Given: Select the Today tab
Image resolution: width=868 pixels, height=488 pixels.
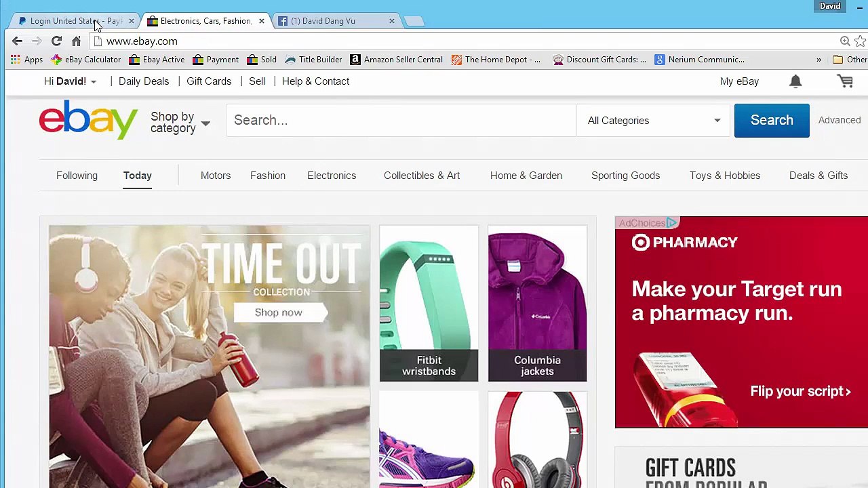Looking at the screenshot, I should click(x=138, y=176).
